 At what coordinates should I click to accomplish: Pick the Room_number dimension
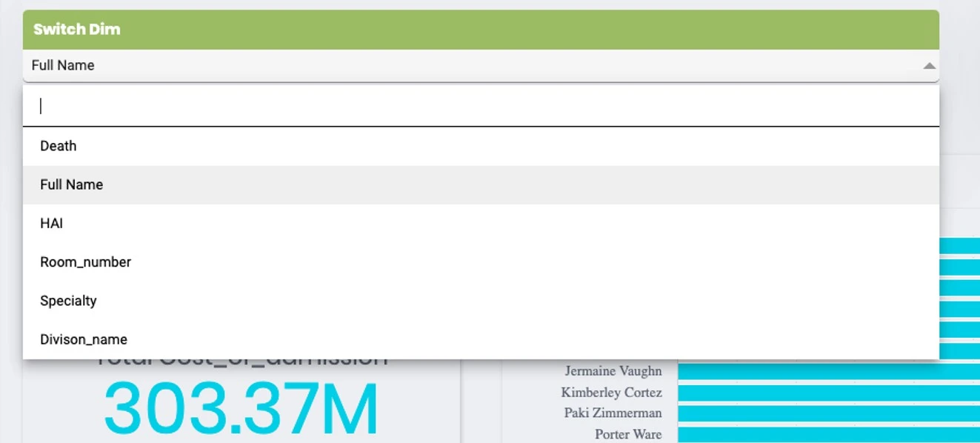point(86,262)
